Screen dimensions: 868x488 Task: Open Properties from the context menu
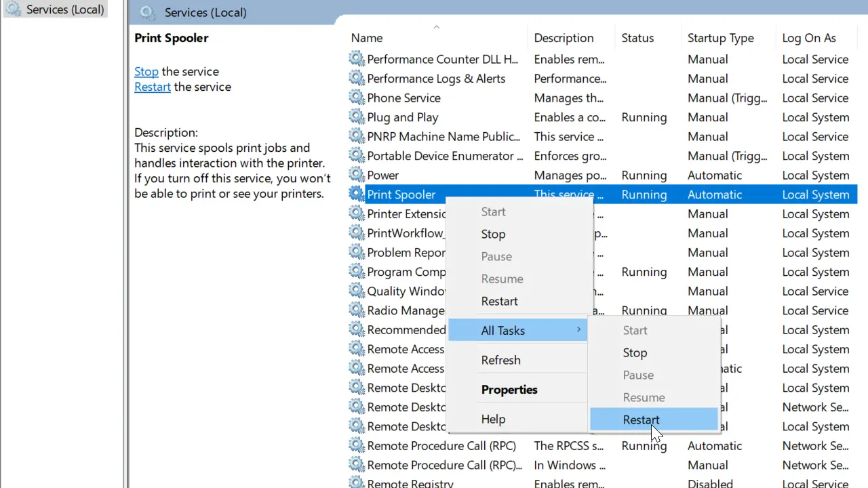pos(509,389)
